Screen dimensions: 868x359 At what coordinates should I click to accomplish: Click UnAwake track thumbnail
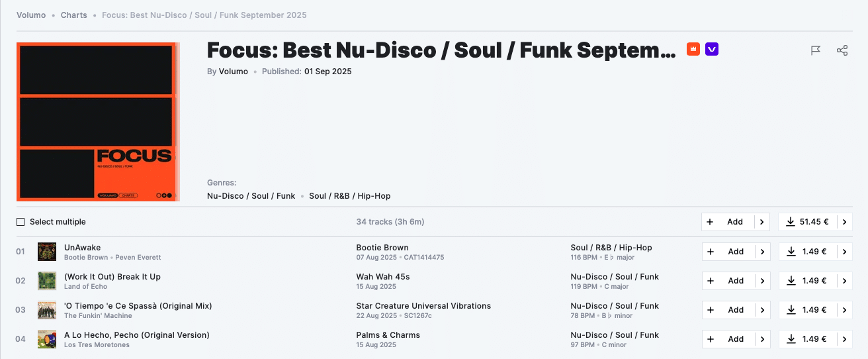point(47,252)
